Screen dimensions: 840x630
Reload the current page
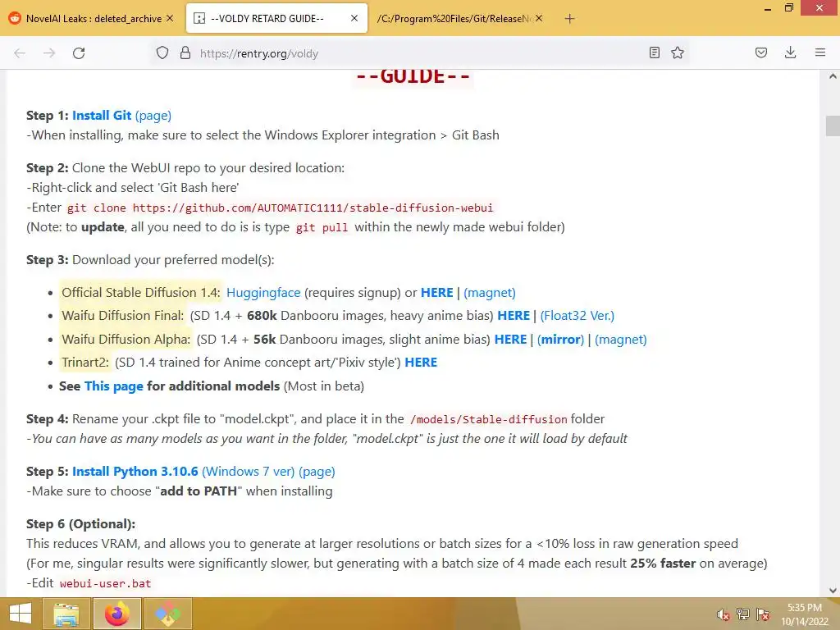[79, 53]
